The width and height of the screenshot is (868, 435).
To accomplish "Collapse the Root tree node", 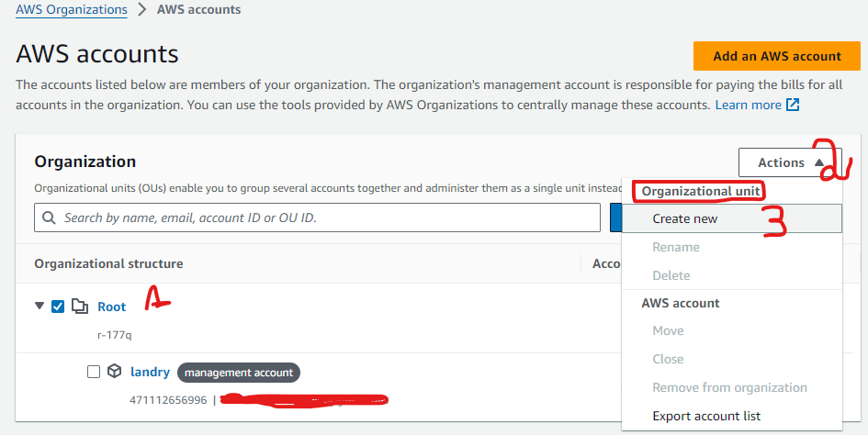I will pyautogui.click(x=39, y=307).
